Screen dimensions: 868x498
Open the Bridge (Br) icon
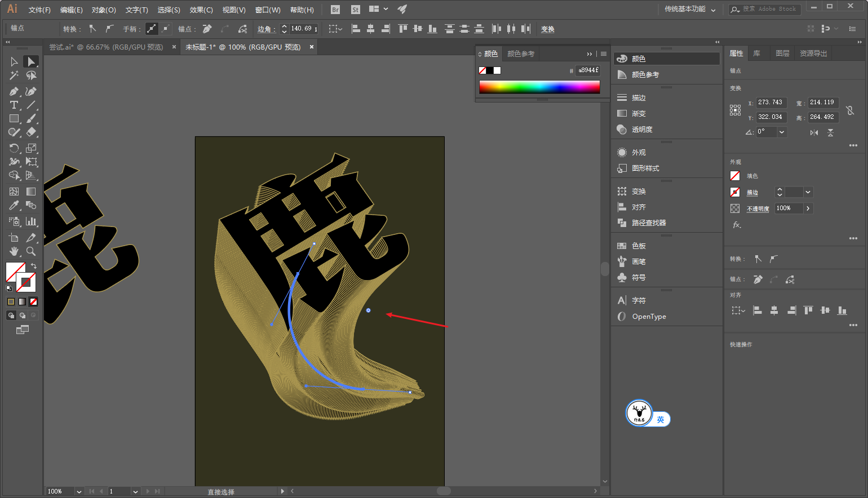335,10
